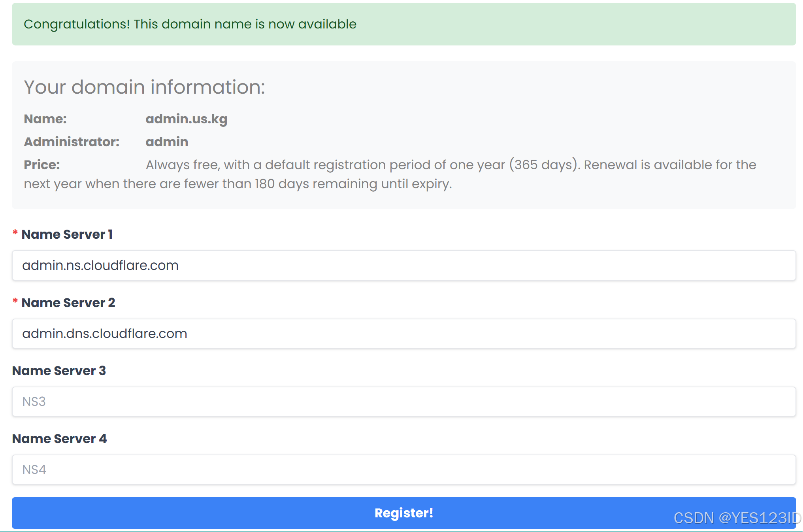Click the empty NS4 input field

(x=403, y=470)
